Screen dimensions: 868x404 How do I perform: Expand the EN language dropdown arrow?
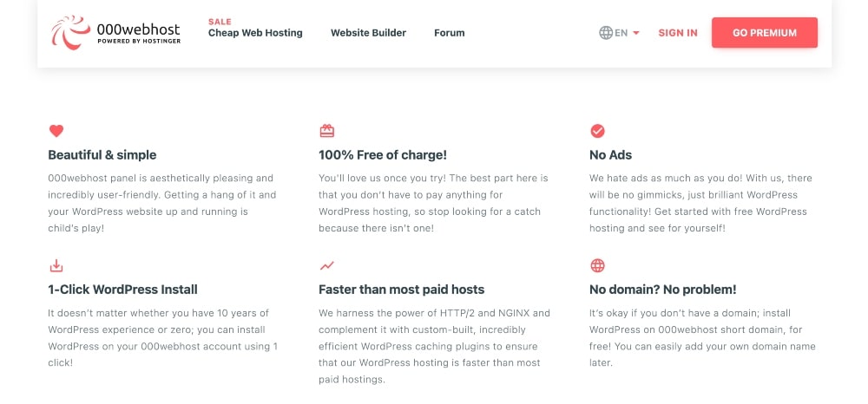pos(636,33)
